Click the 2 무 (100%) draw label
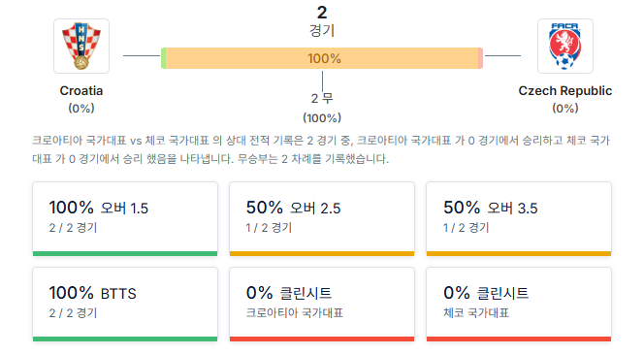Viewport: 644px width, 355px height. pyautogui.click(x=322, y=108)
